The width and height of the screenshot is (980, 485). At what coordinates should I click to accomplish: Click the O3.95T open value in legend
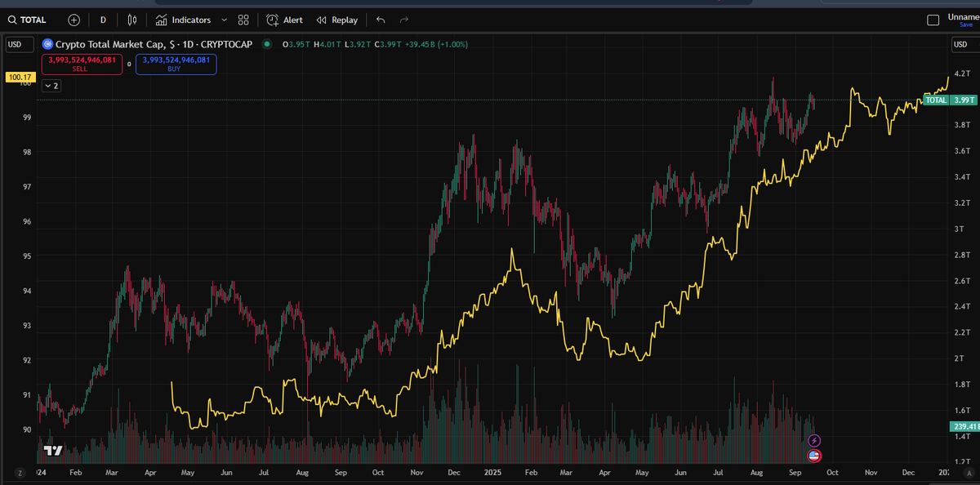tap(297, 44)
